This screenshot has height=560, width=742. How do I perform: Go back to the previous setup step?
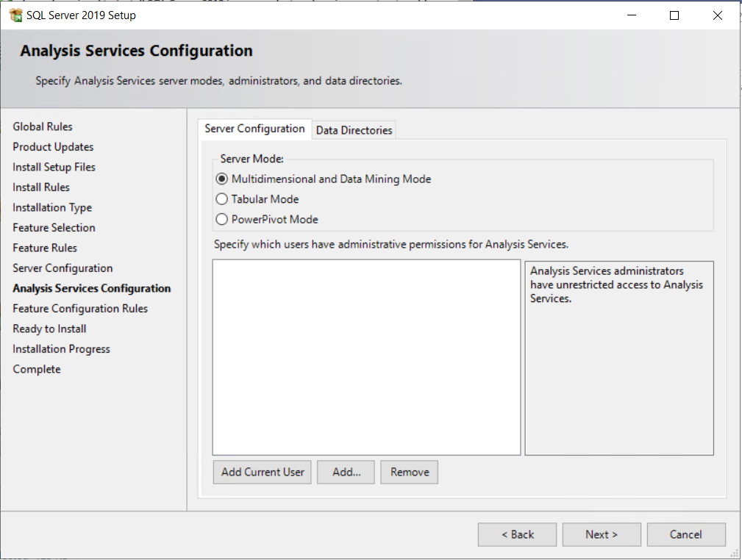pos(517,534)
